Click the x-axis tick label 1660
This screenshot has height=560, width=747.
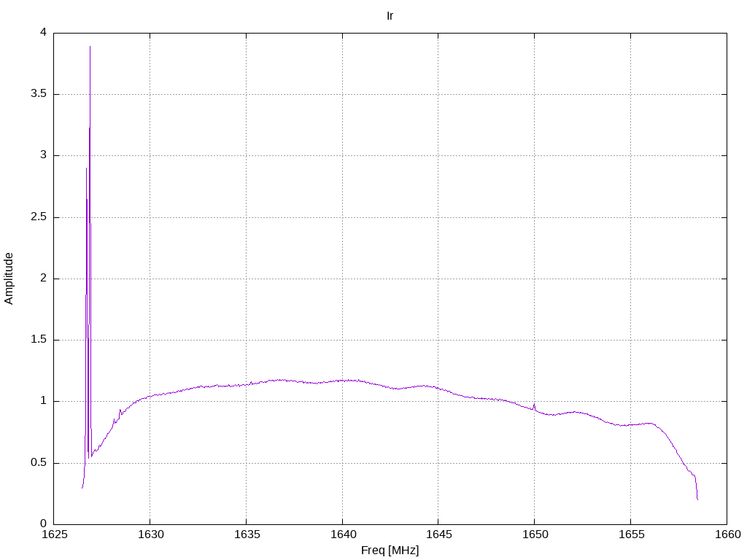point(728,534)
